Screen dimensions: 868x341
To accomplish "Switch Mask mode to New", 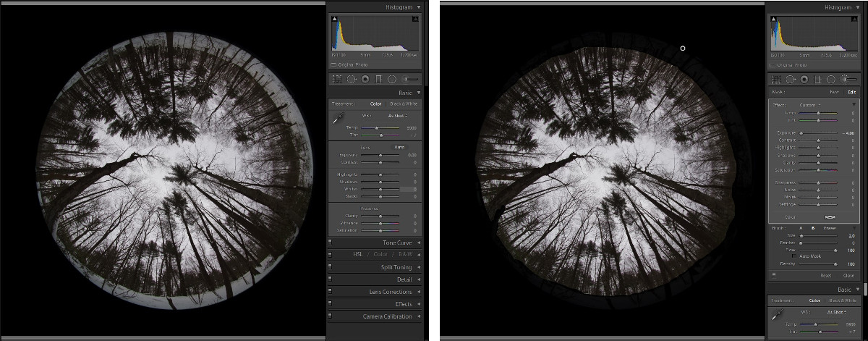I will tap(833, 92).
